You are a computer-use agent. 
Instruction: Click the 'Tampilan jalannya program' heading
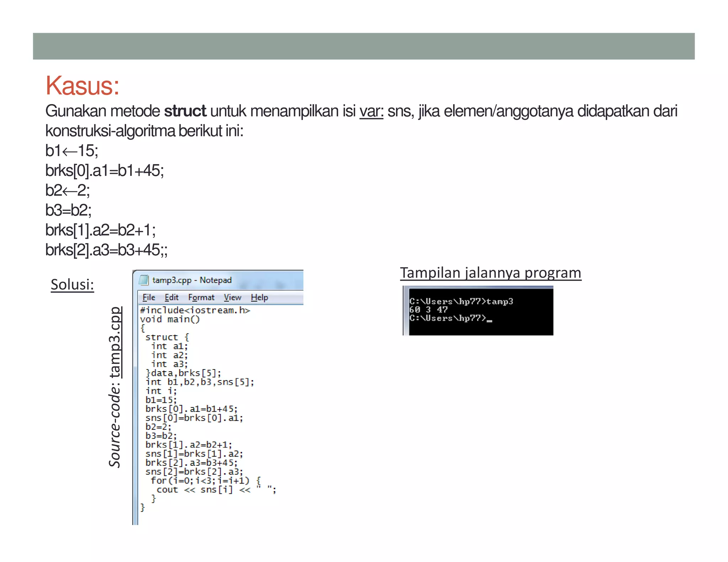pyautogui.click(x=491, y=273)
